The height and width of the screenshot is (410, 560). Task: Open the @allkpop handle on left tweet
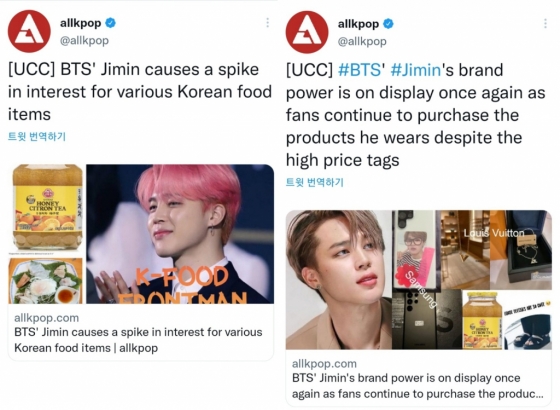click(x=84, y=40)
